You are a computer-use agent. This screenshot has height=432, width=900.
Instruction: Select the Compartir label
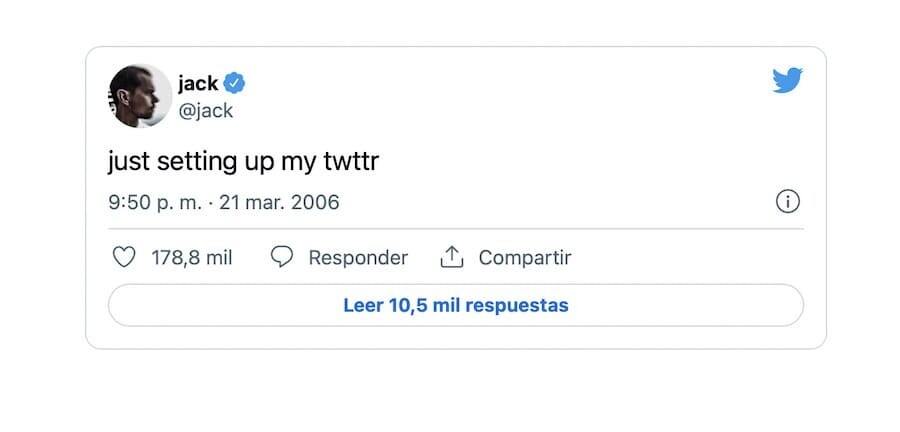click(x=525, y=258)
